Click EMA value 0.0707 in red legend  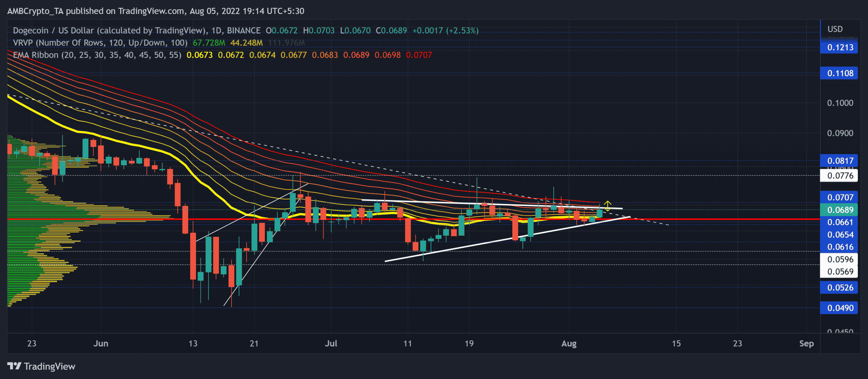pos(419,55)
